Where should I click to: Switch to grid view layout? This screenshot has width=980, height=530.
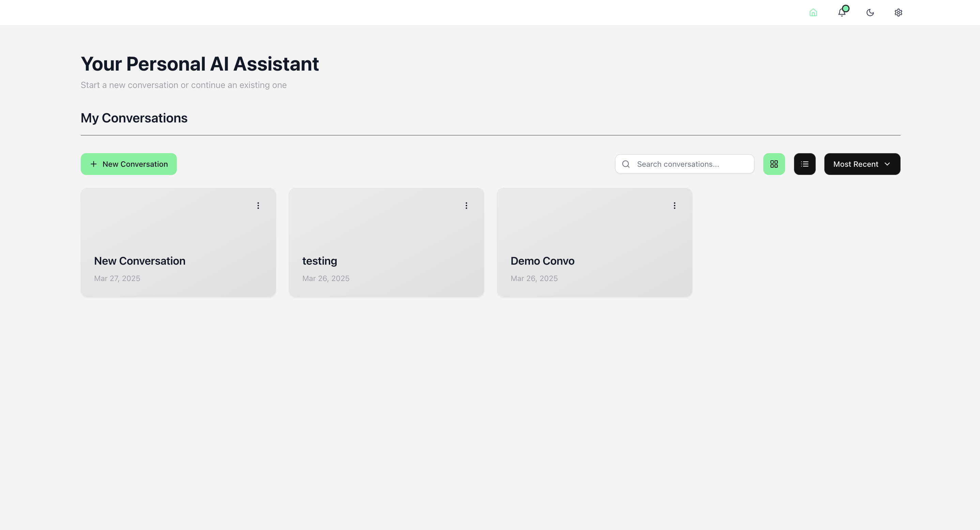774,164
